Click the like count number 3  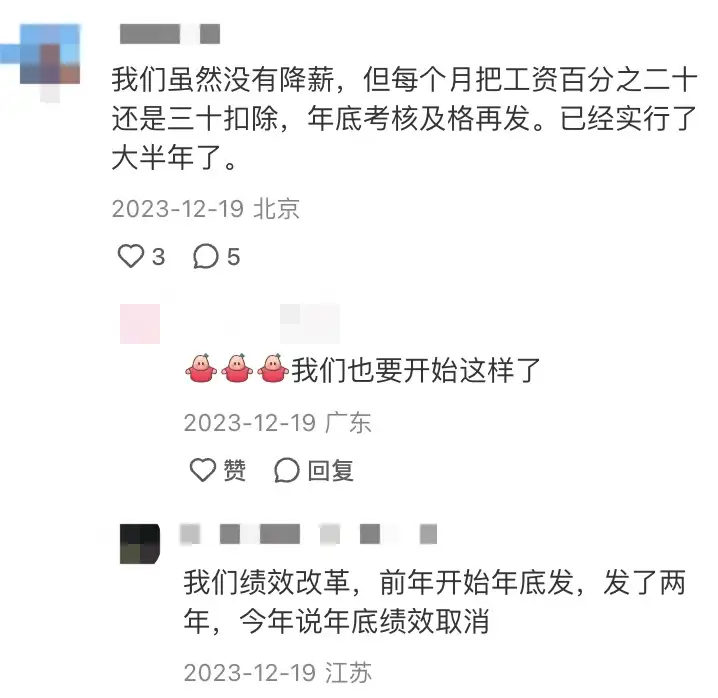click(x=158, y=256)
